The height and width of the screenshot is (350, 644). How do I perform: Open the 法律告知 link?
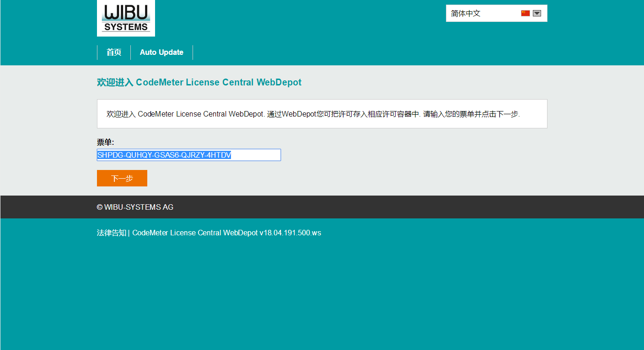coord(112,233)
